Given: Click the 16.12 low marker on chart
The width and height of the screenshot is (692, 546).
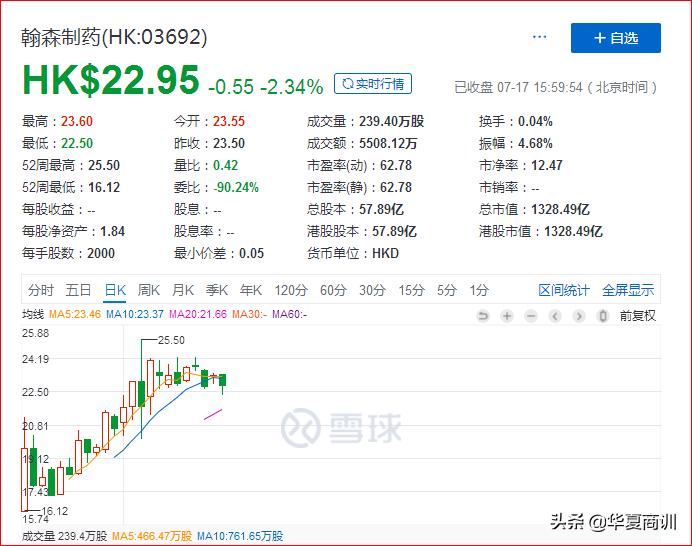Looking at the screenshot, I should click(x=55, y=512).
